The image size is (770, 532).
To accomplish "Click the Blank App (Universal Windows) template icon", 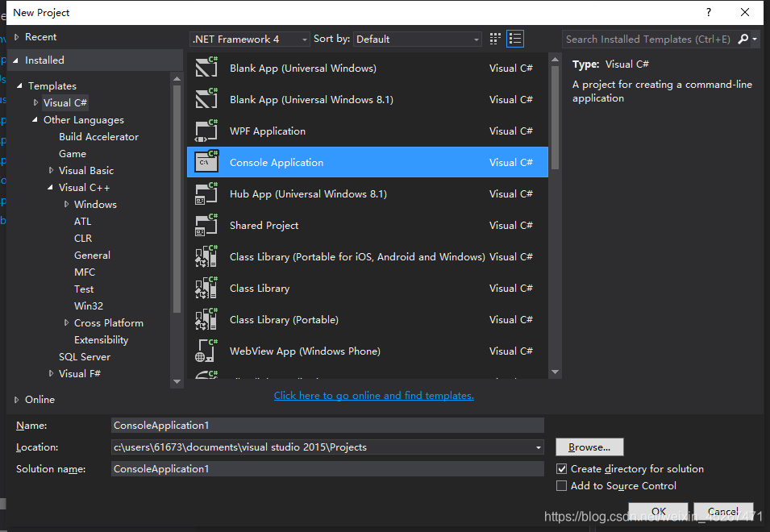I will coord(206,67).
